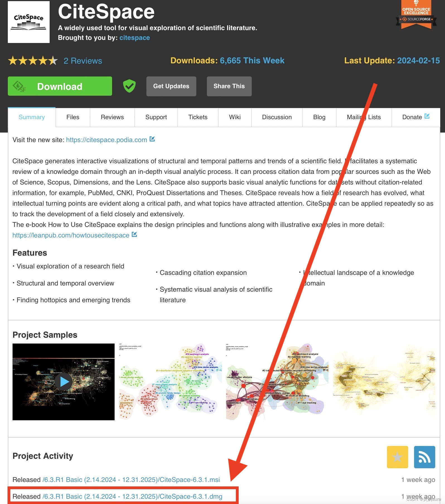Click the external link icon beside leanpub URL
Image resolution: width=445 pixels, height=504 pixels.
click(x=134, y=234)
